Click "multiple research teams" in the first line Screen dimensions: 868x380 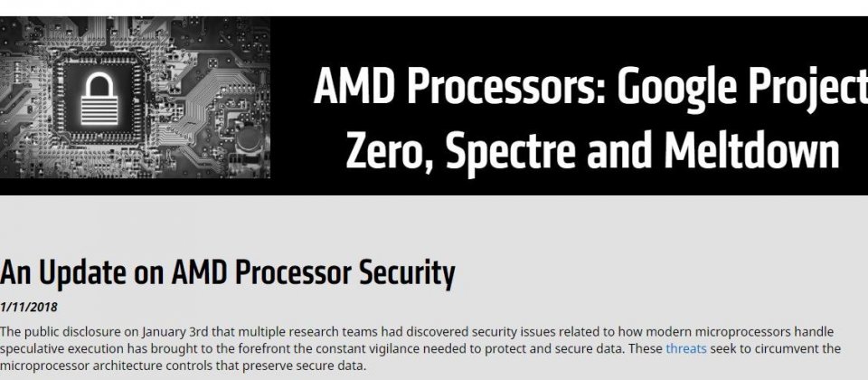[x=304, y=332]
